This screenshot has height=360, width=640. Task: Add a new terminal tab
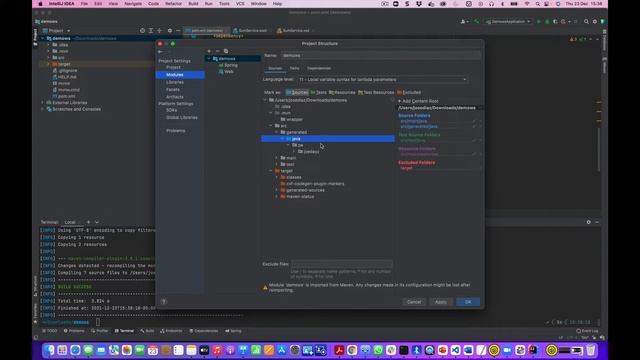(x=88, y=222)
